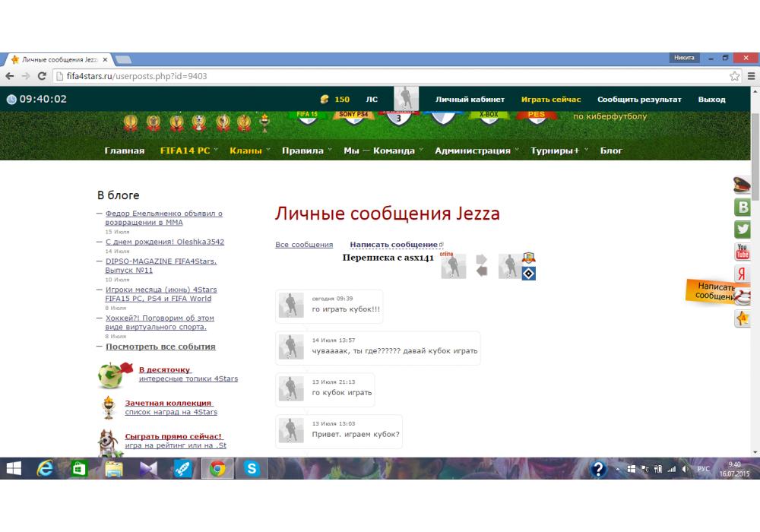Click the gold star sidebar icon
Image resolution: width=760 pixels, height=532 pixels.
click(743, 319)
